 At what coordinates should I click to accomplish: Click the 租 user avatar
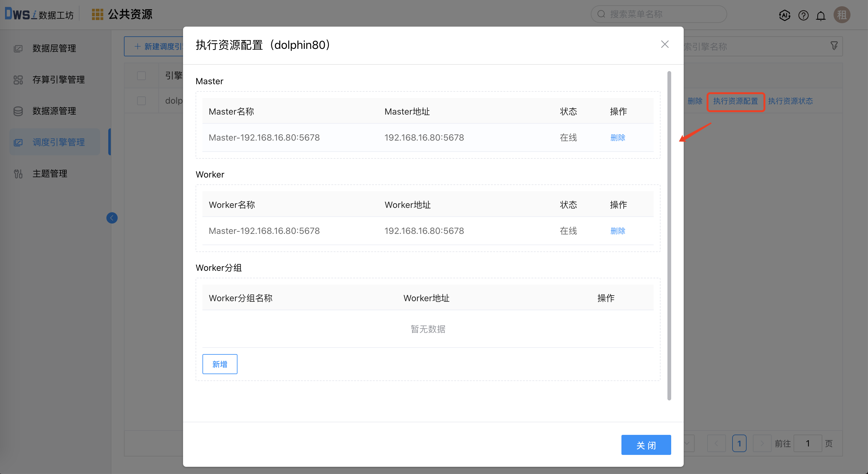coord(842,15)
